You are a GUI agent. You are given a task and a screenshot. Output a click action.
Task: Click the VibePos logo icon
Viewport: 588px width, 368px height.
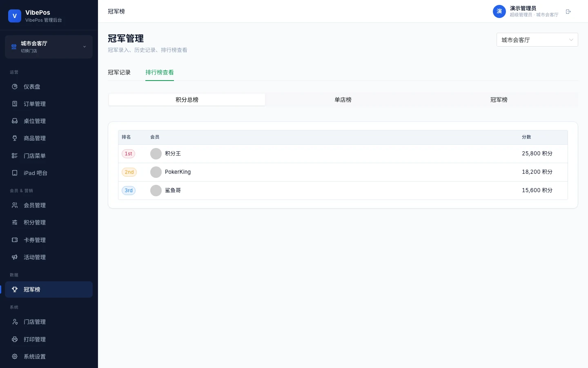(x=14, y=16)
